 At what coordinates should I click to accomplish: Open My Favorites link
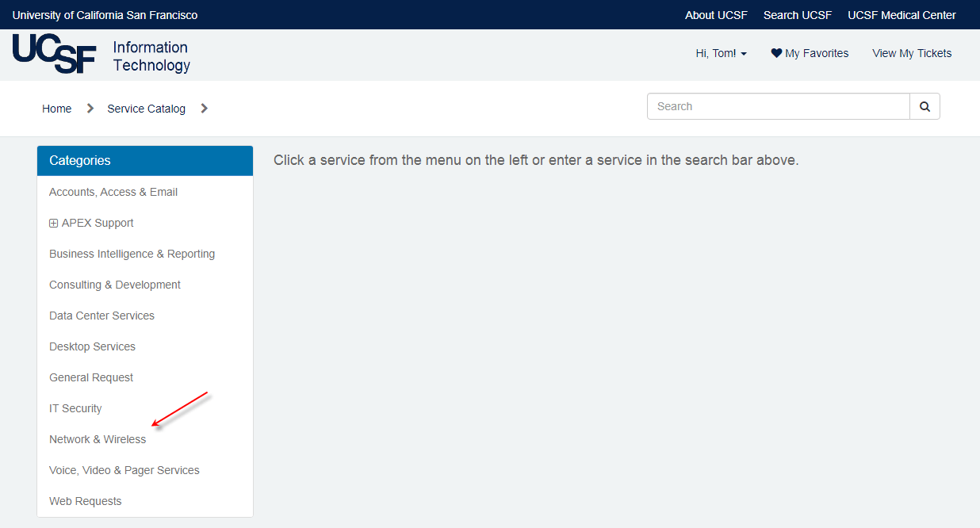[810, 53]
